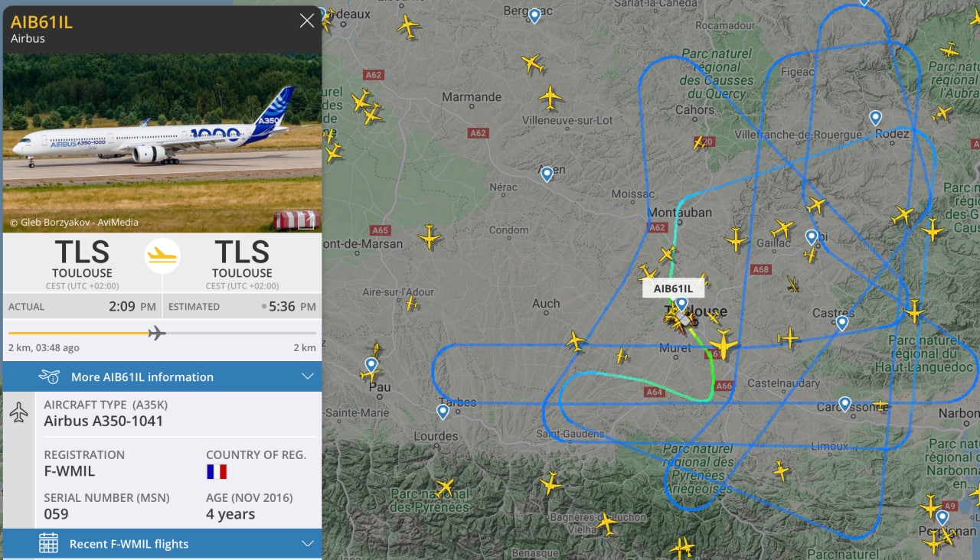Click the landing status icon between TLS airports
The height and width of the screenshot is (560, 980).
[162, 256]
